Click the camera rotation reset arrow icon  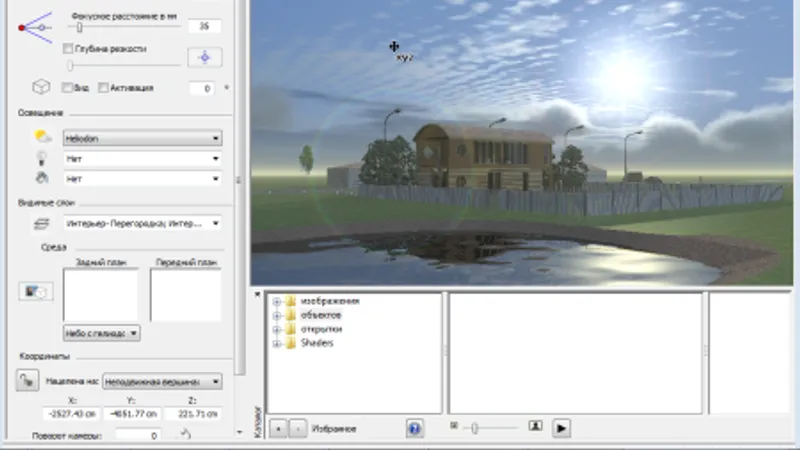pos(186,434)
